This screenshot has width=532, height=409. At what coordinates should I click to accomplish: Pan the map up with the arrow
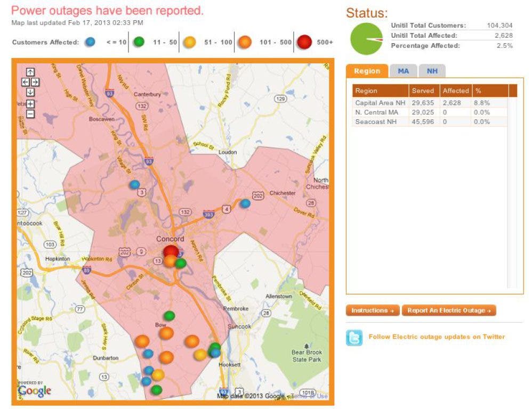(x=30, y=72)
